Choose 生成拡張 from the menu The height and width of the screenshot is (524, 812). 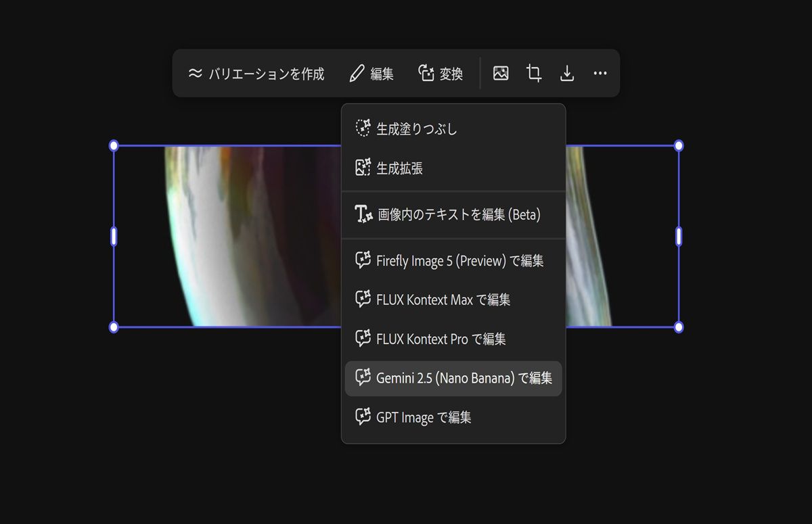[453, 168]
